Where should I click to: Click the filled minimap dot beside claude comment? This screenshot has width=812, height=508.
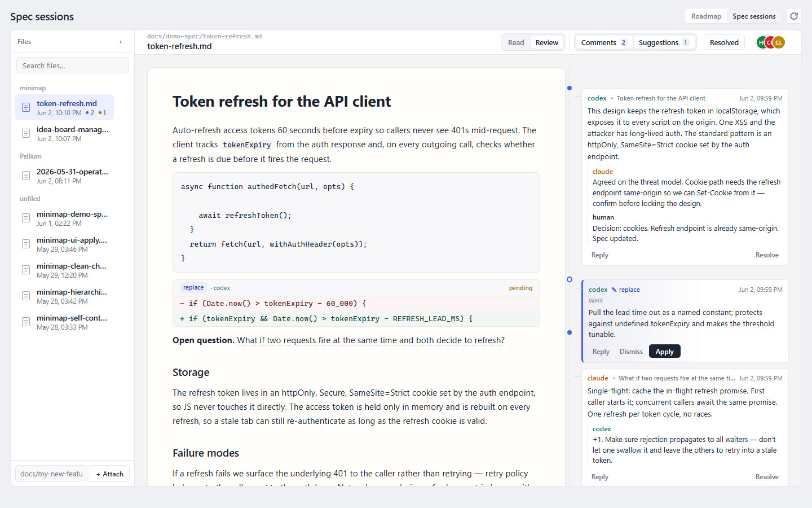pyautogui.click(x=570, y=332)
